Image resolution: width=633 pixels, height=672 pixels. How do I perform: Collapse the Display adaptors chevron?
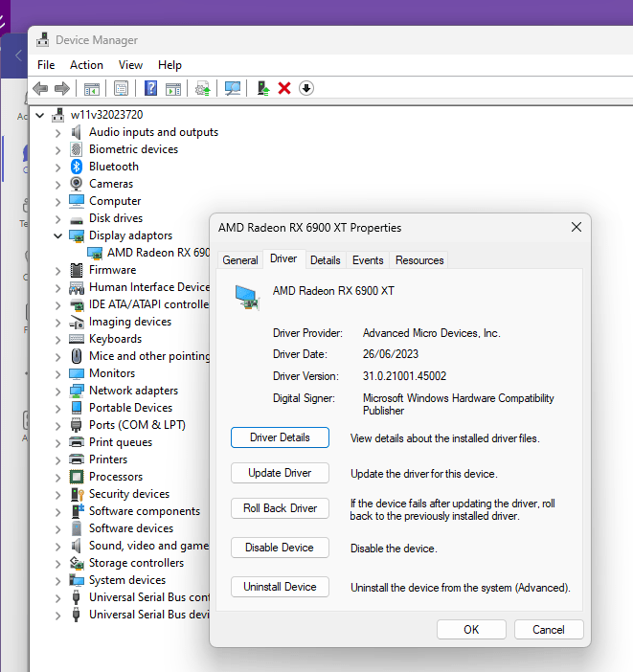pos(57,235)
